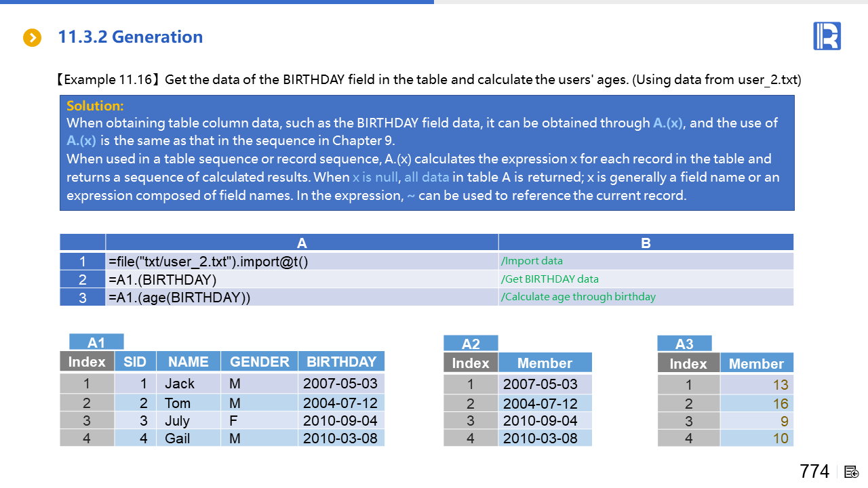This screenshot has height=488, width=868.
Task: Click the "/Calculate age through birthday" comment
Action: tap(578, 297)
